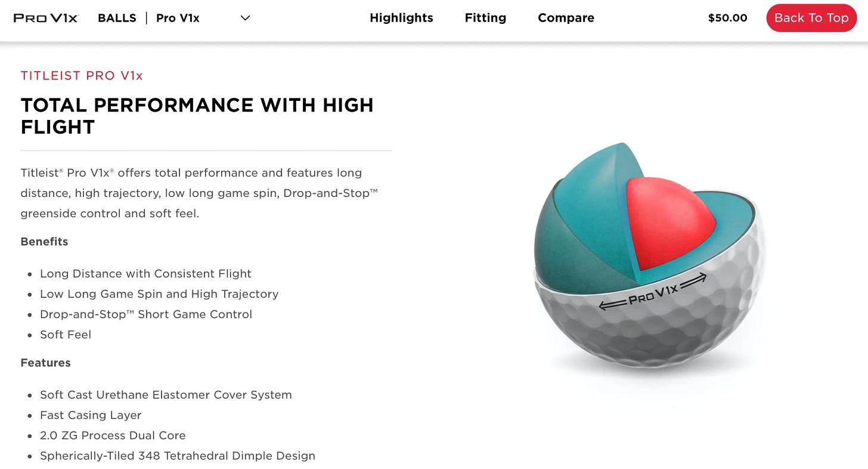Expand the Pro V1x product dropdown chevron
The height and width of the screenshot is (469, 868).
pyautogui.click(x=245, y=18)
